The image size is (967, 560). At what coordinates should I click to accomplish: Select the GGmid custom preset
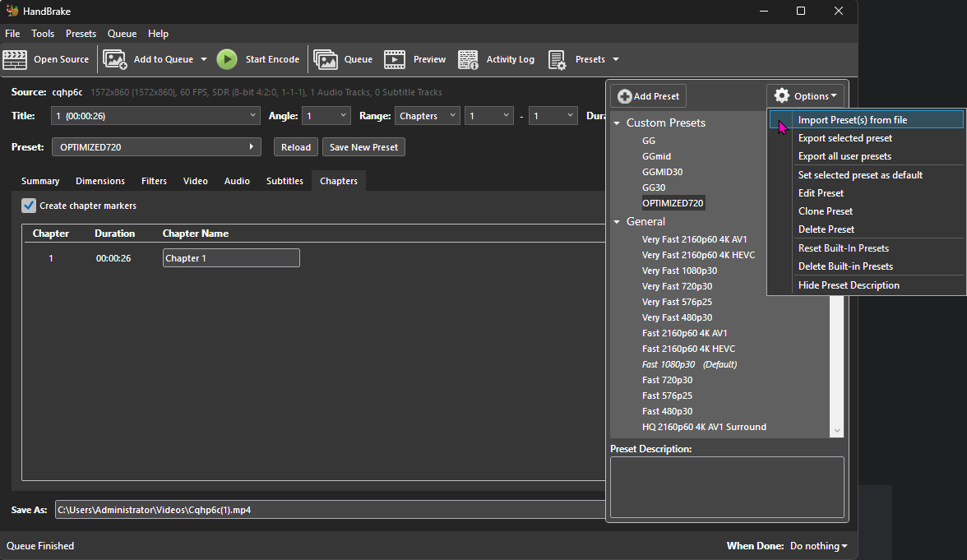click(x=656, y=156)
